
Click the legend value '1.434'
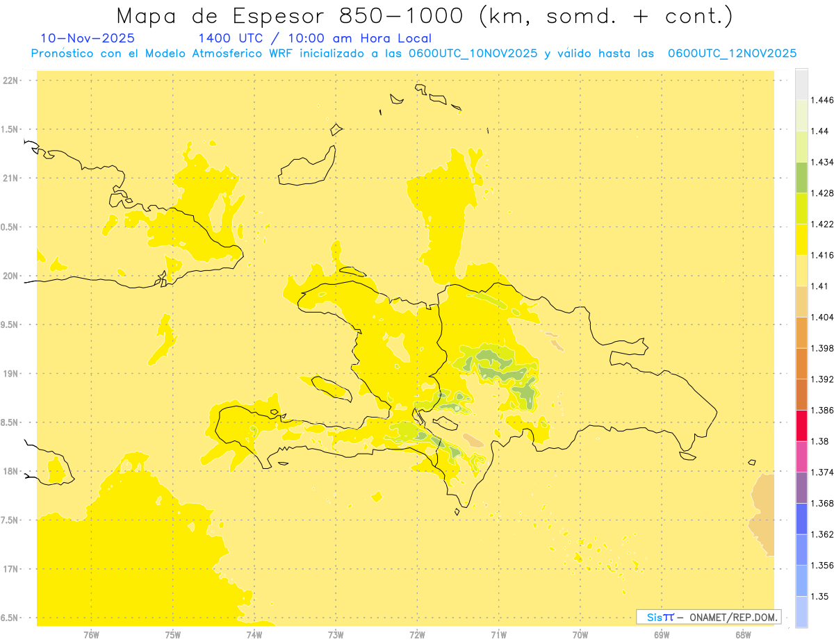point(822,162)
